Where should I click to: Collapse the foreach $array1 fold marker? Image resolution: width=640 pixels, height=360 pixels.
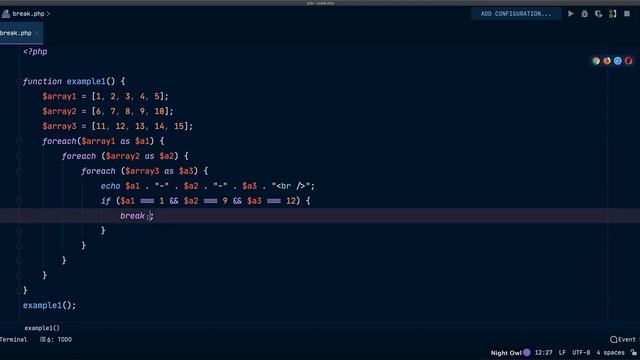point(19,141)
